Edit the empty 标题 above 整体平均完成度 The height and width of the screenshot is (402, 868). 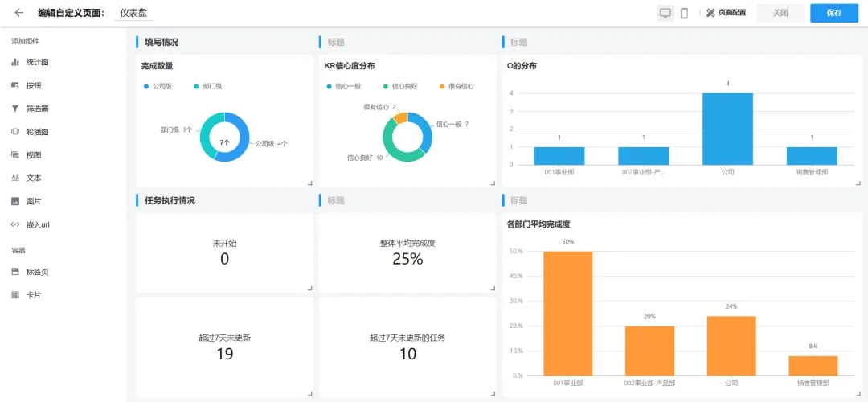(336, 200)
